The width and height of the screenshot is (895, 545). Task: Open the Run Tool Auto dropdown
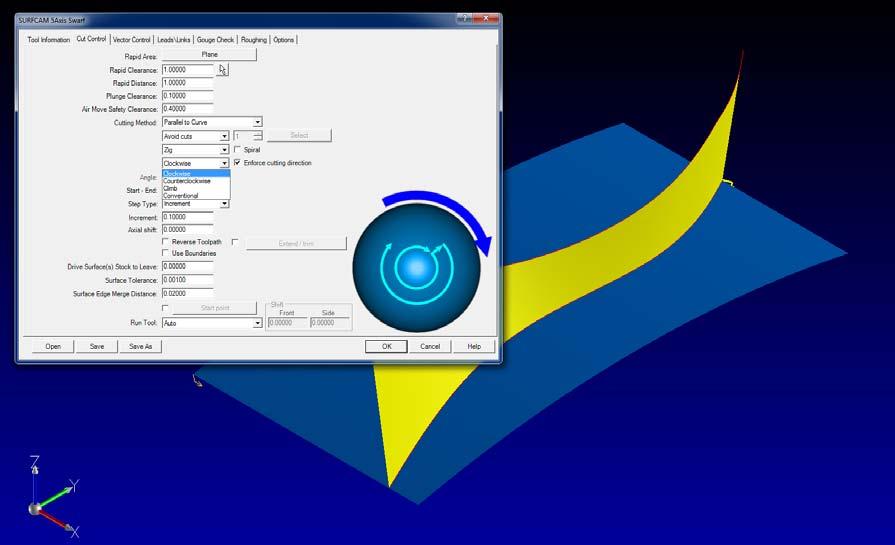click(x=257, y=323)
